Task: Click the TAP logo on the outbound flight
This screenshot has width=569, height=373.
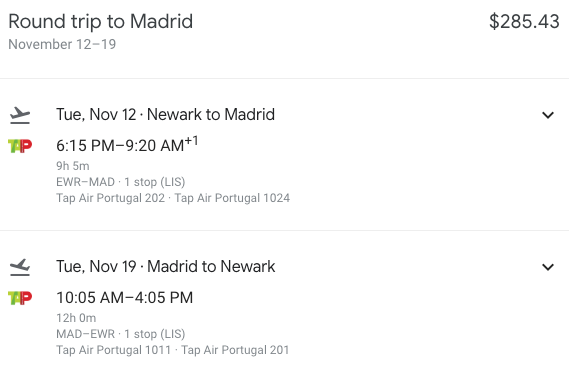Action: point(20,146)
